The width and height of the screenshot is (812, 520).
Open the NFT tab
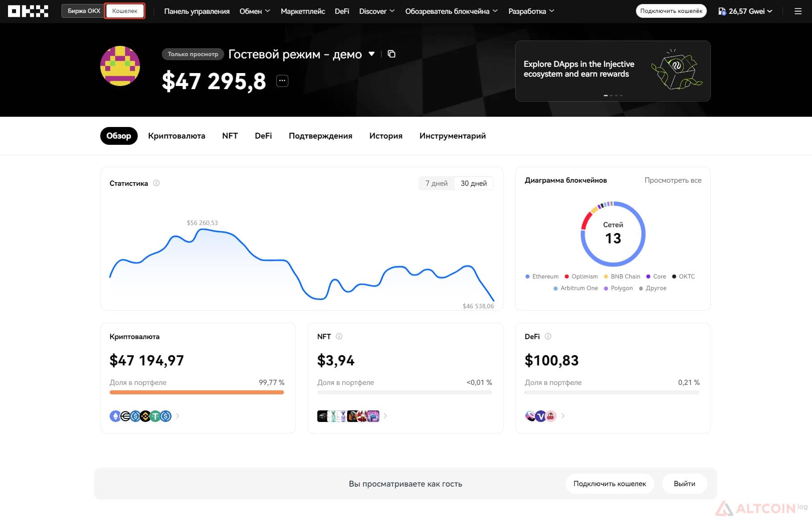(230, 136)
